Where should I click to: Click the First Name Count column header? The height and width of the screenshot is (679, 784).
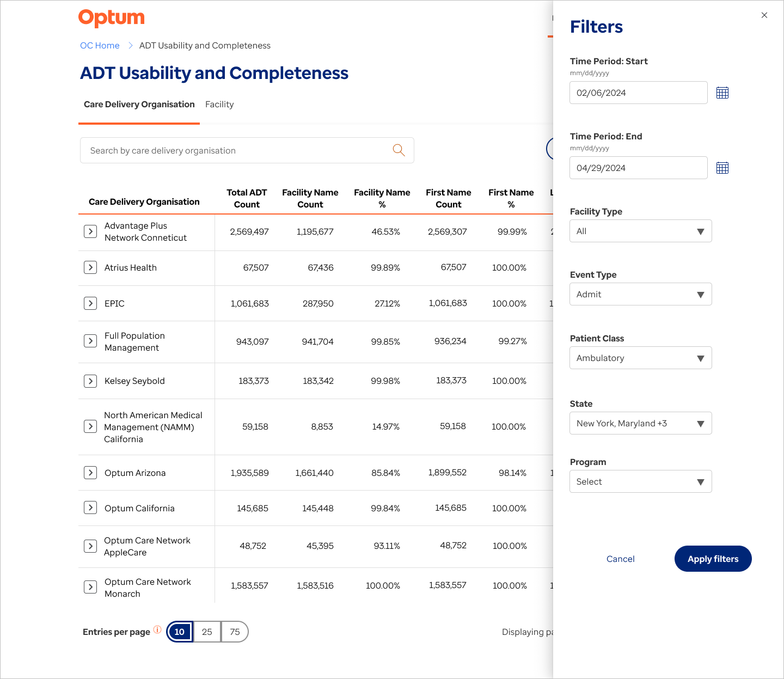tap(449, 198)
